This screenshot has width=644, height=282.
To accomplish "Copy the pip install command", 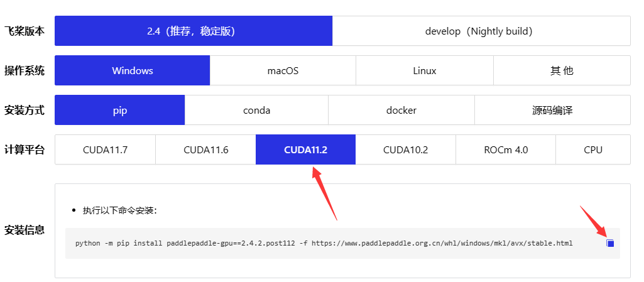I will [610, 243].
